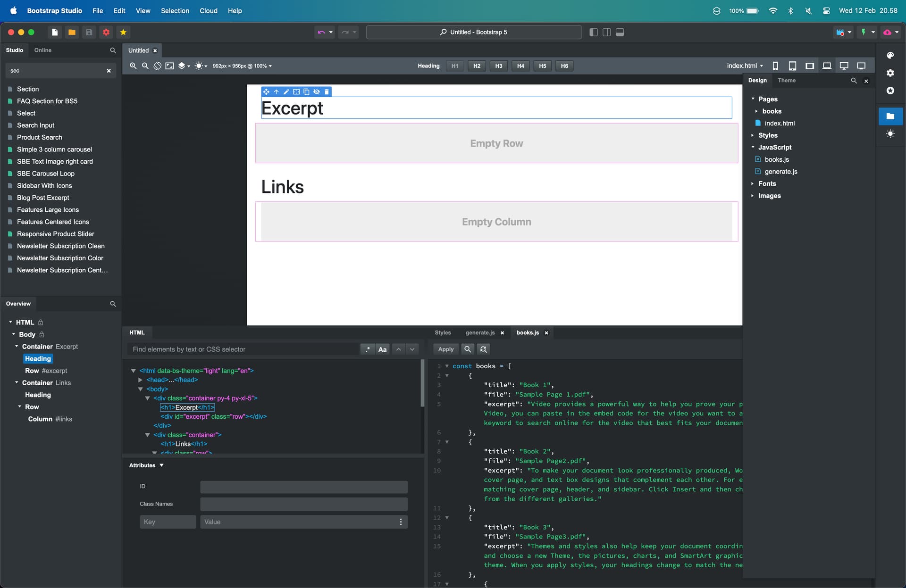Switch to extra-large desktop preview size

(844, 66)
